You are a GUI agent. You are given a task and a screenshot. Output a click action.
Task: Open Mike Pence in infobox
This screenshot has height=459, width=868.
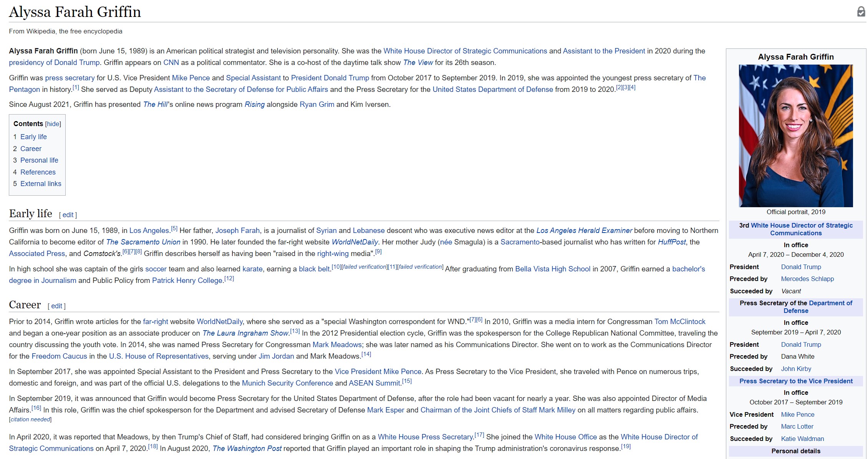click(797, 415)
